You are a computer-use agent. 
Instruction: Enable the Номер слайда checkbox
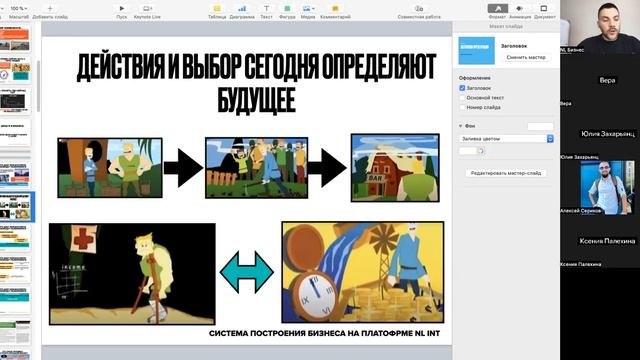point(462,107)
